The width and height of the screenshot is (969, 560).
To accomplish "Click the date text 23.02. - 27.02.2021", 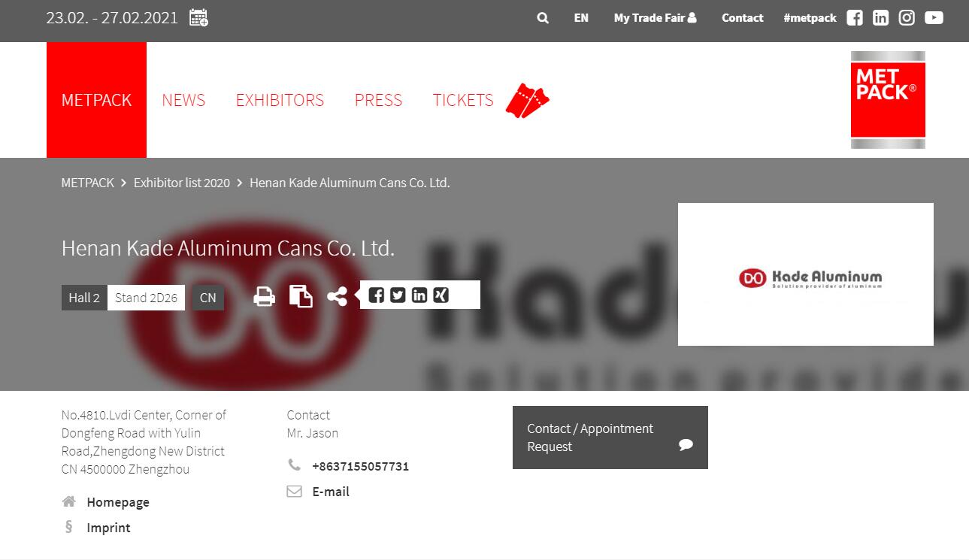I will click(x=112, y=18).
